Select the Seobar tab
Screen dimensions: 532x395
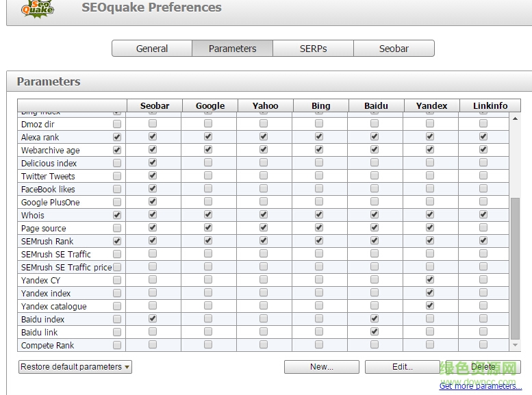point(394,49)
